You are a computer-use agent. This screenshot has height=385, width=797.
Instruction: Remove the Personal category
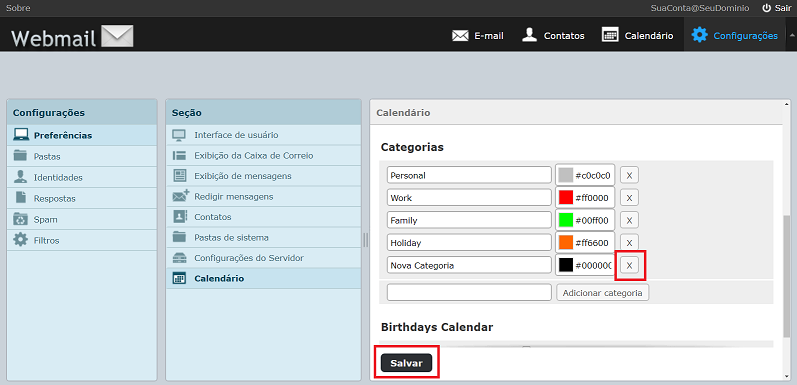pos(629,175)
